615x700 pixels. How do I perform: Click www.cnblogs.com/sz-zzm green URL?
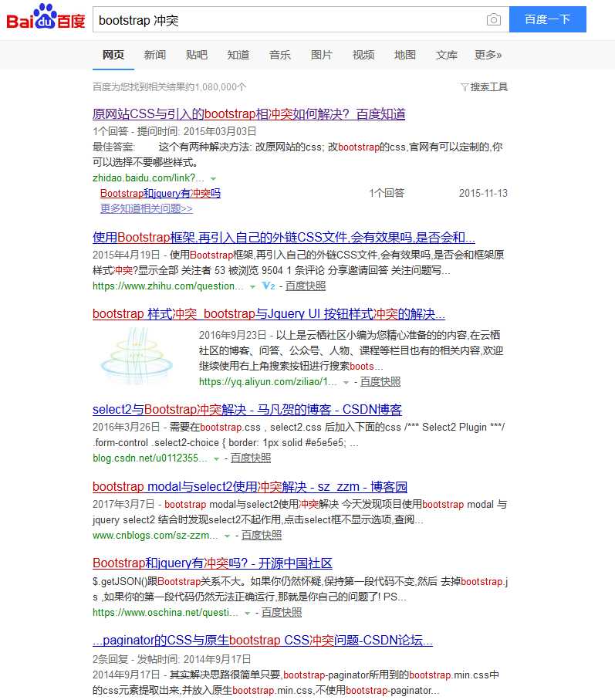point(155,536)
